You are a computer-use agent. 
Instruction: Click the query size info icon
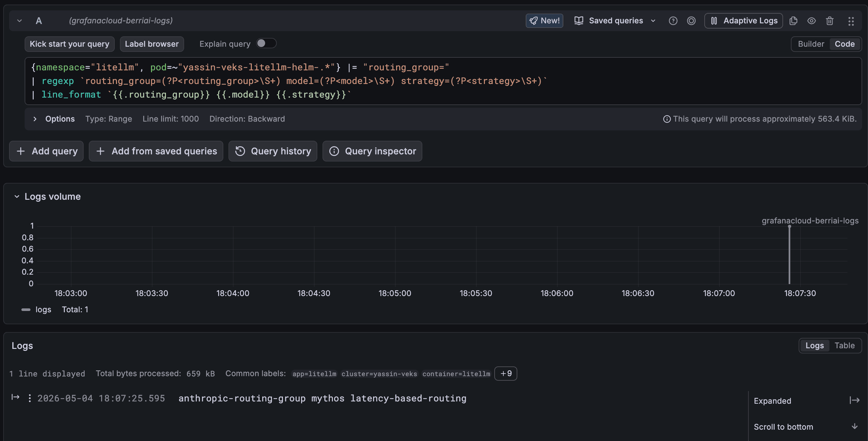coord(666,119)
